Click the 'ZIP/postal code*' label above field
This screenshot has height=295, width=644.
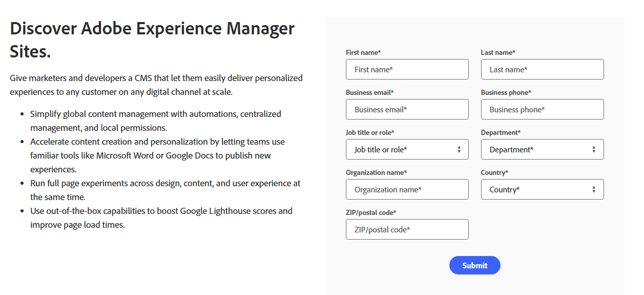click(x=371, y=212)
